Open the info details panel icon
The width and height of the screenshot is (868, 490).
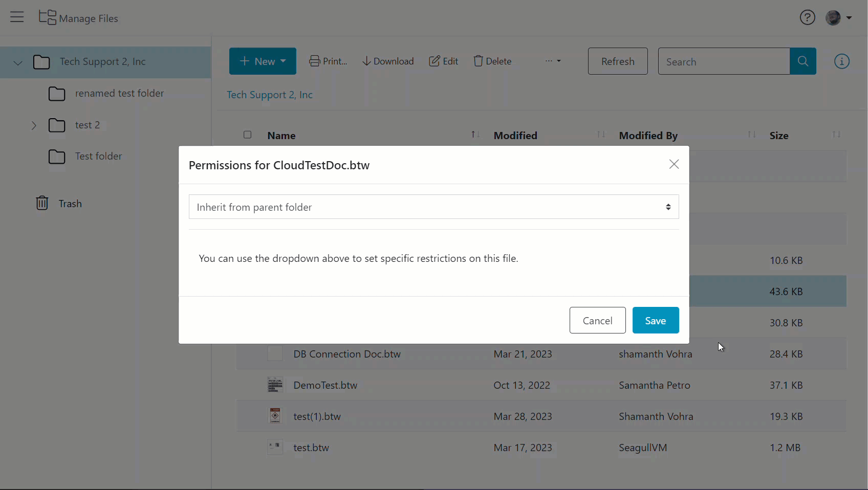[842, 61]
